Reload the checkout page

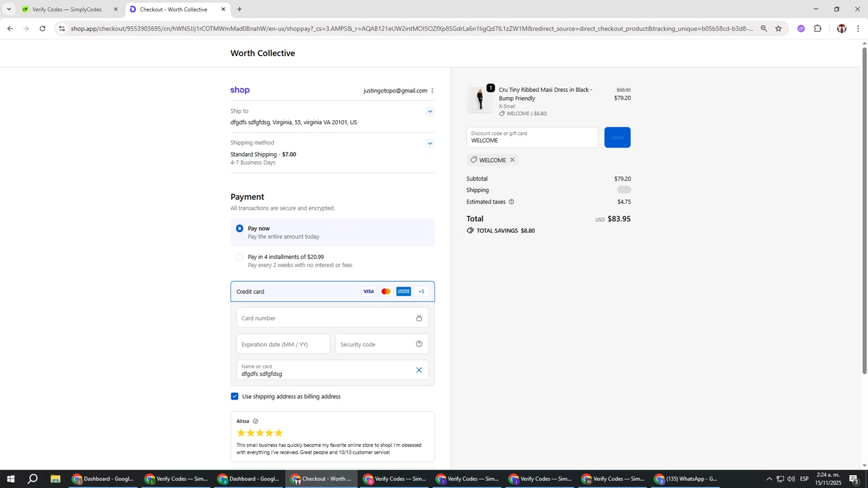42,28
